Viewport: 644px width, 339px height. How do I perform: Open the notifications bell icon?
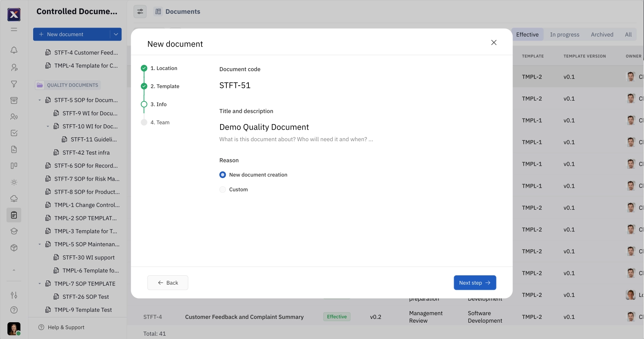(14, 50)
